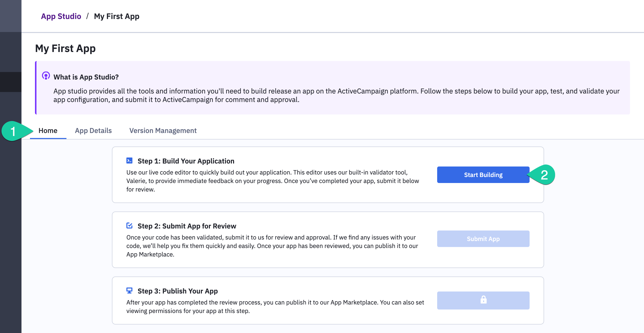Screen dimensions: 644x333
Task: Click the code editor icon for Step 1
Action: [129, 160]
